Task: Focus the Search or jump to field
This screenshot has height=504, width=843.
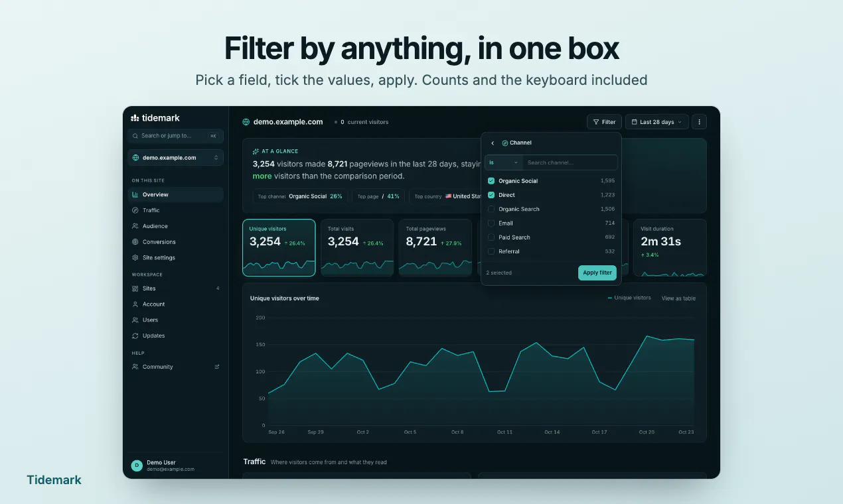Action: 176,136
